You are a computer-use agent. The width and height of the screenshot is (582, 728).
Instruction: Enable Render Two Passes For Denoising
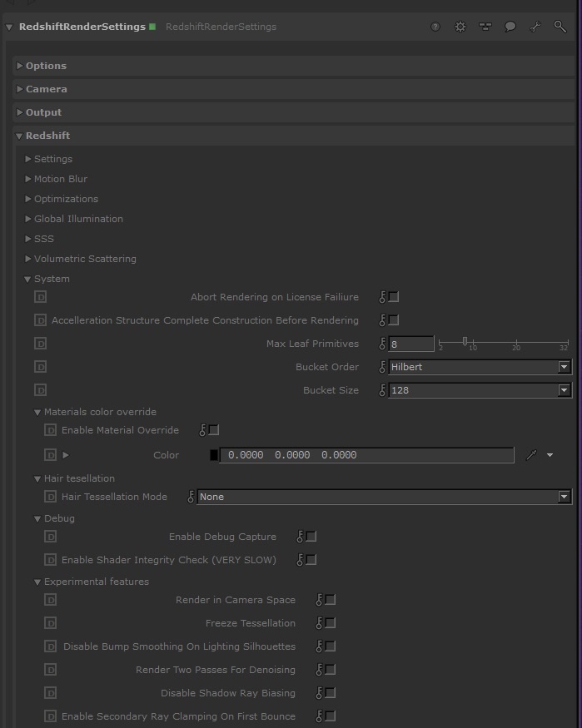[331, 670]
